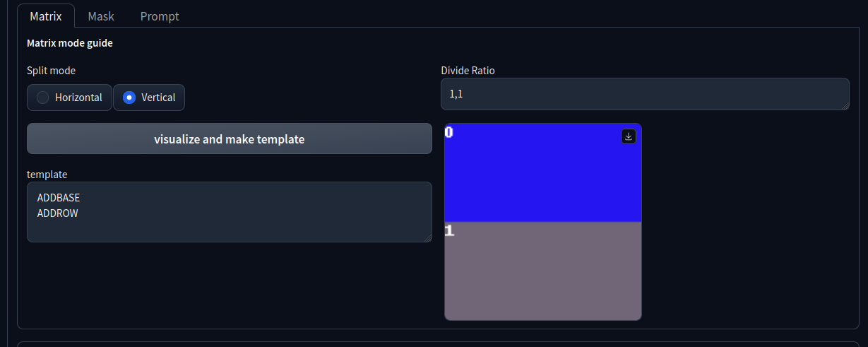Switch to the Mask tab

pos(101,16)
